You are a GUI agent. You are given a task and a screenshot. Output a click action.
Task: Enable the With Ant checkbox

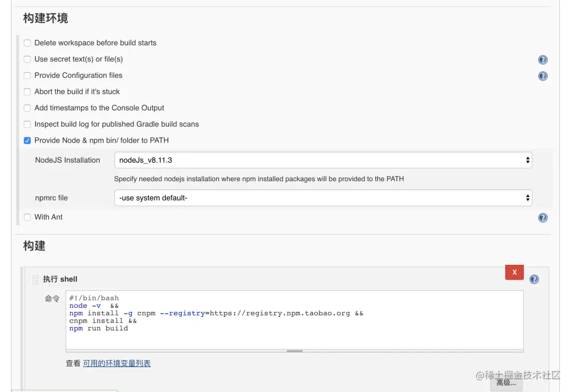point(28,217)
